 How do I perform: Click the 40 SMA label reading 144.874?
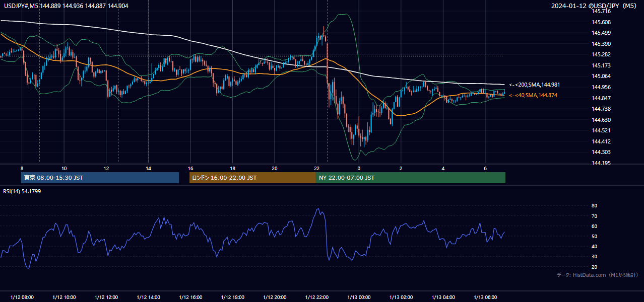point(533,95)
